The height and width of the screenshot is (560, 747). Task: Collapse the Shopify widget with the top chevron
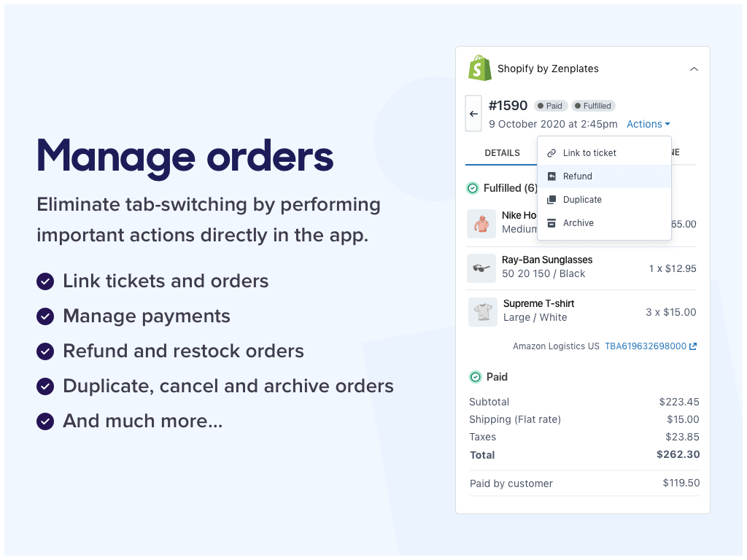point(694,68)
